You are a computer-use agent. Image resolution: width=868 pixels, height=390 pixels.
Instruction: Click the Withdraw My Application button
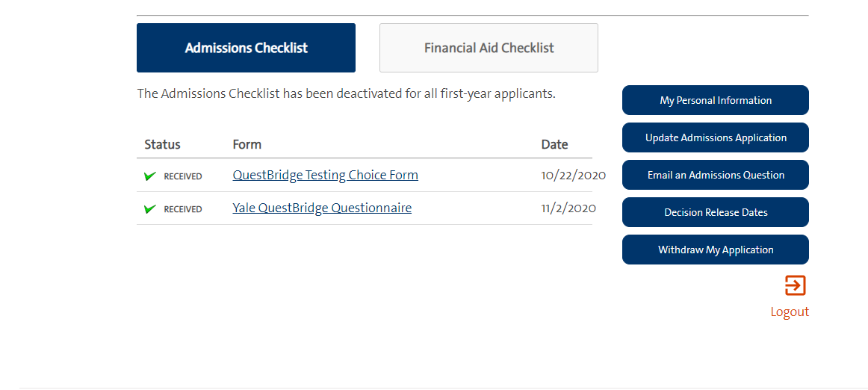click(x=715, y=250)
